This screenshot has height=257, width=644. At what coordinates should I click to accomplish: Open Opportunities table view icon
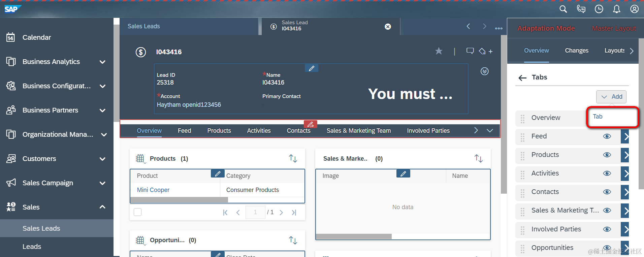click(140, 240)
